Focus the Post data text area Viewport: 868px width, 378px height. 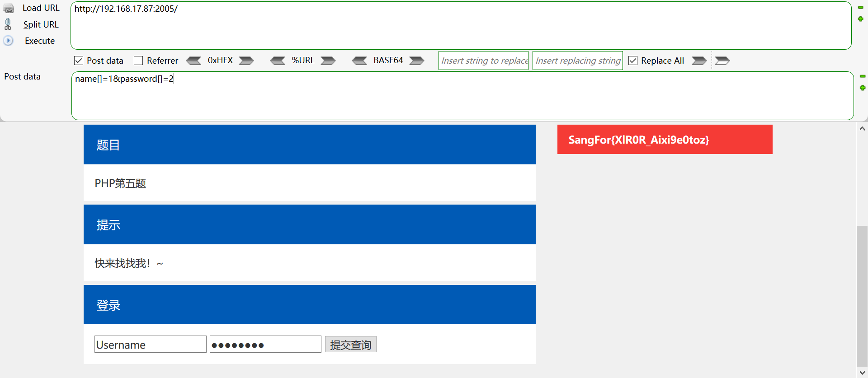point(462,96)
